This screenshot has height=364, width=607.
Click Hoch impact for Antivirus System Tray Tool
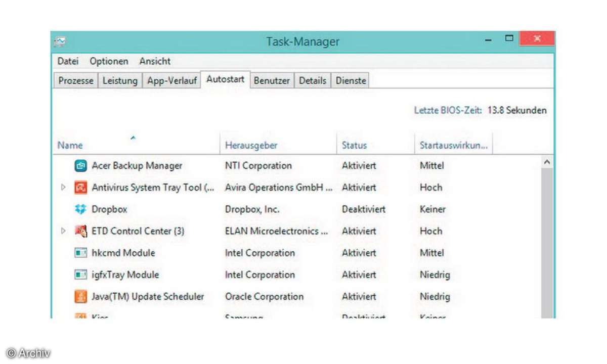(x=431, y=187)
